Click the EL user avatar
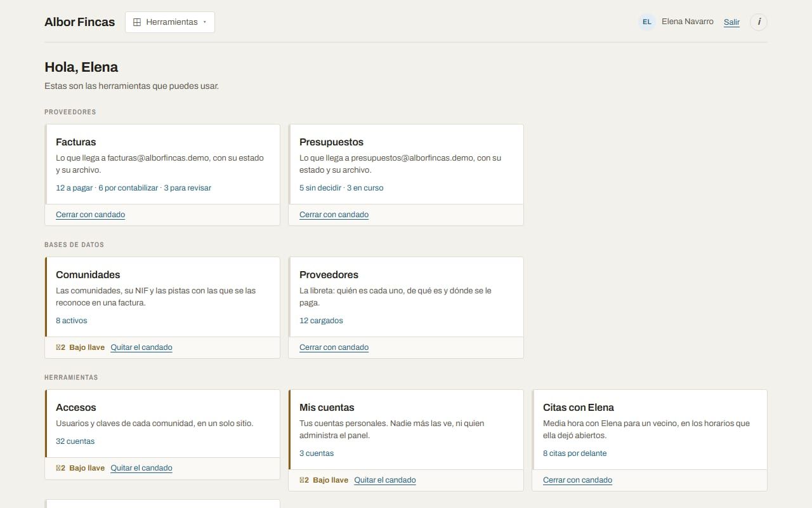This screenshot has width=812, height=508. pos(647,22)
